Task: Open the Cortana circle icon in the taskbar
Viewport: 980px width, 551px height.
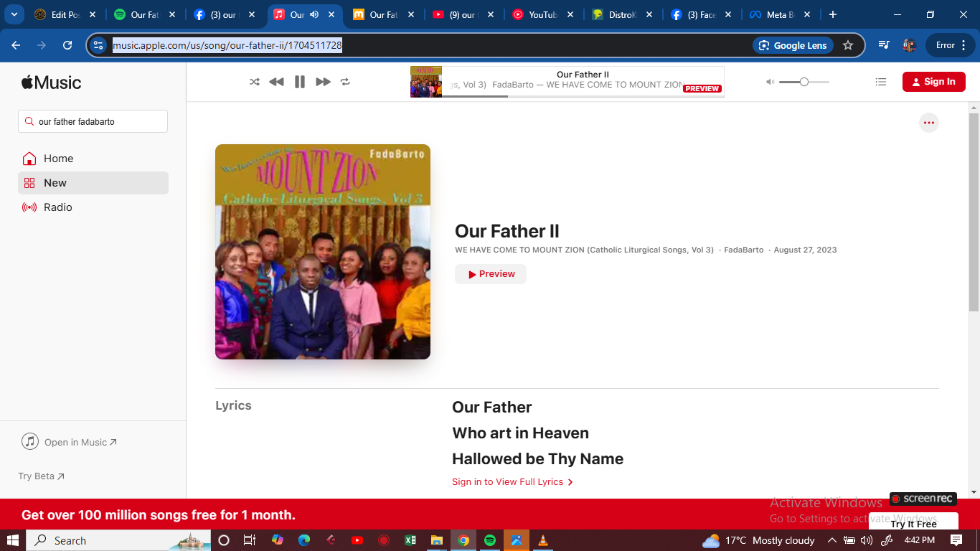Action: [223, 540]
